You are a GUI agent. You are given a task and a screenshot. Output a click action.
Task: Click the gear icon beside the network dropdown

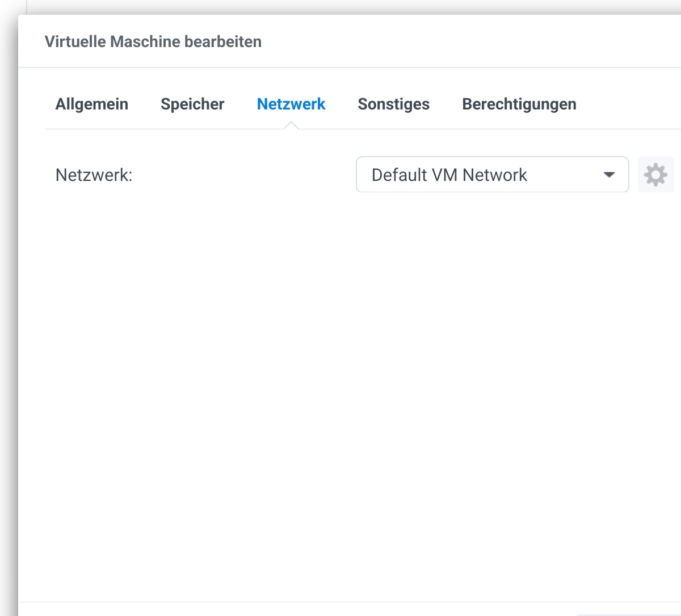(x=655, y=175)
